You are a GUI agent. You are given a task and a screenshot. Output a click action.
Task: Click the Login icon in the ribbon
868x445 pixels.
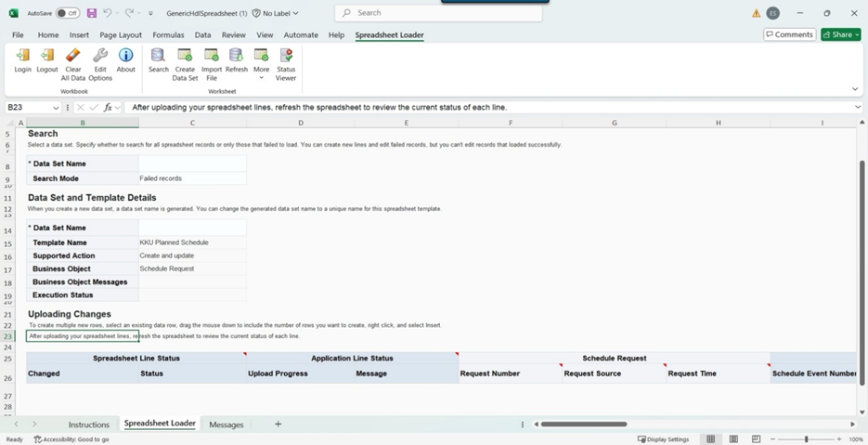22,58
